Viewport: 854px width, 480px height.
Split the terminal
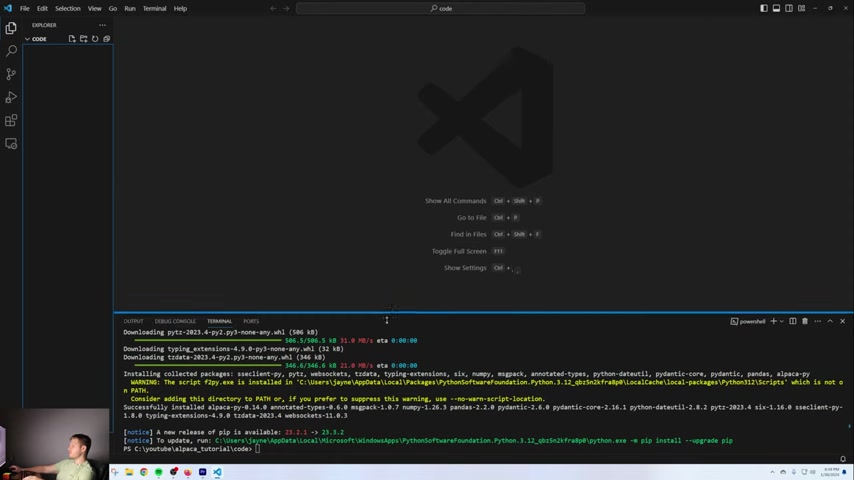coord(792,321)
